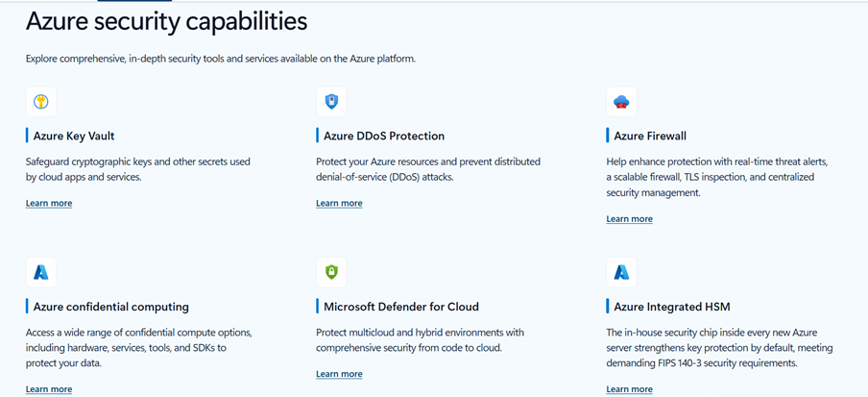Click the Azure Key Vault key icon

pyautogui.click(x=41, y=102)
